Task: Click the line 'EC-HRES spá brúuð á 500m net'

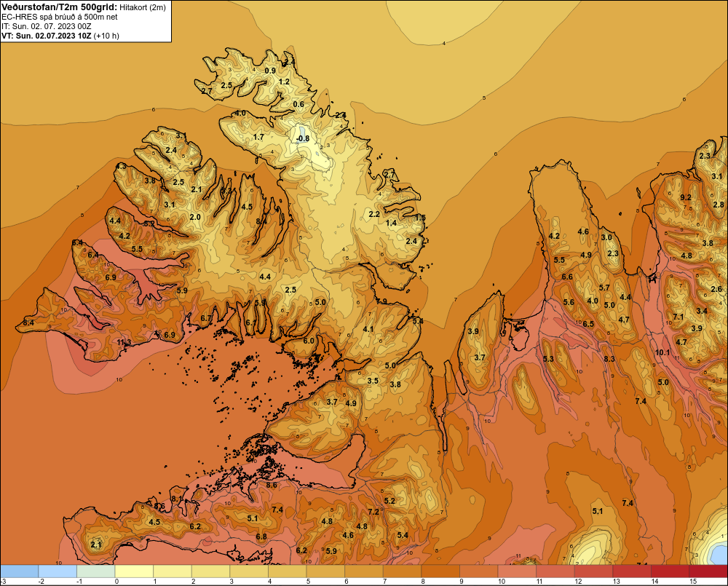Action: click(60, 17)
